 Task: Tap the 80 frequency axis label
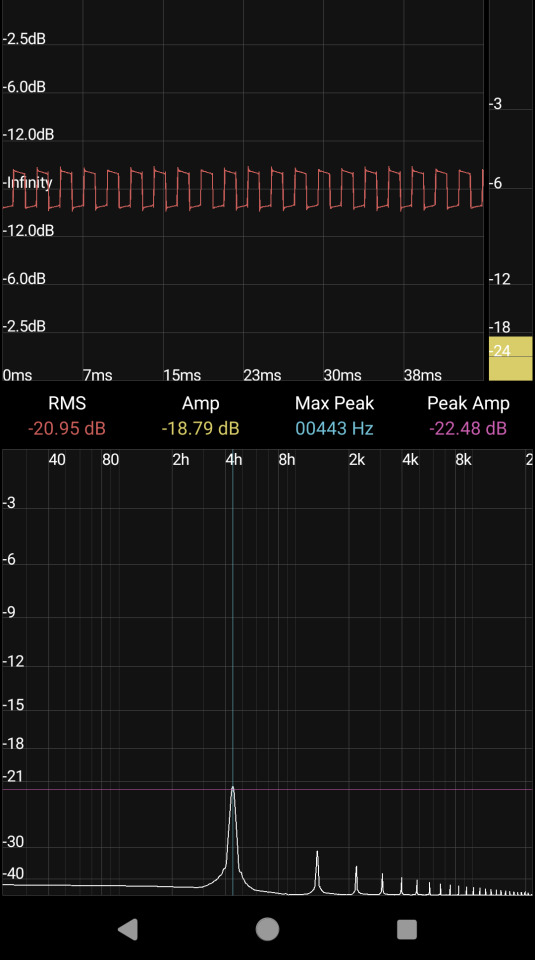110,459
